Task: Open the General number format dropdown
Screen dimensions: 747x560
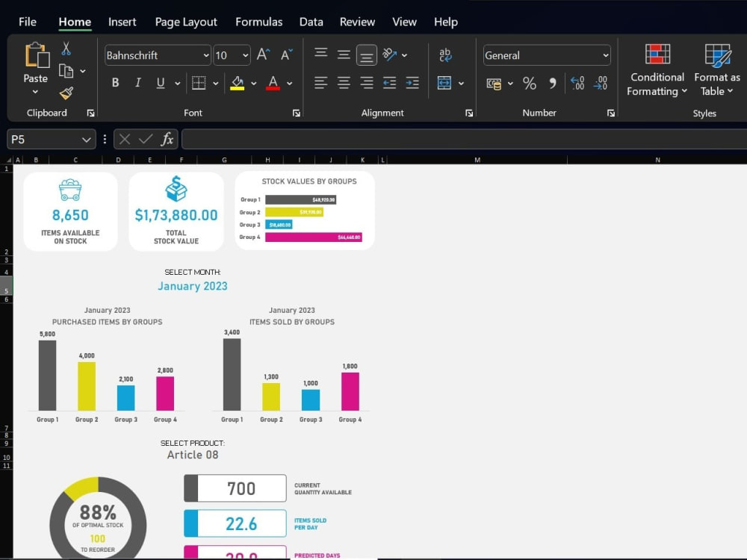Action: pos(605,55)
